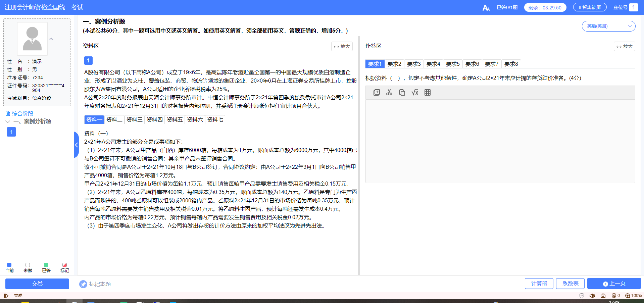The image size is (644, 303).
Task: Click the AD shield icon in status bar
Action: point(614,295)
